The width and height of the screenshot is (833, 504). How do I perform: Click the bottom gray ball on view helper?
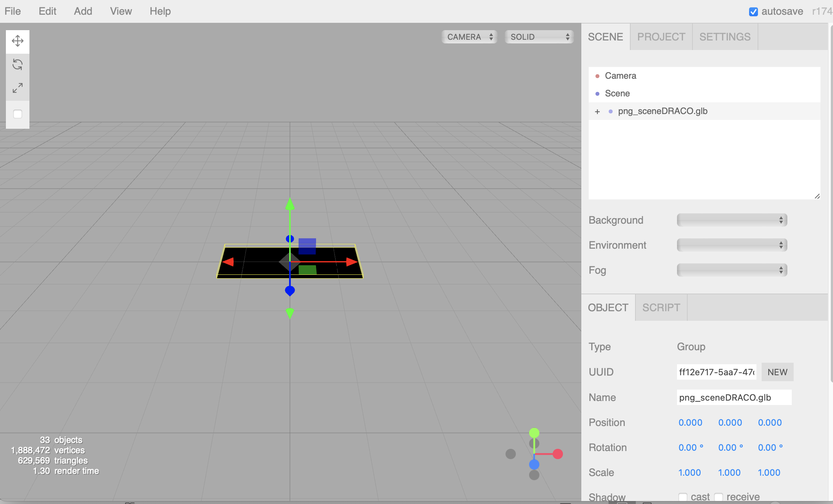(x=534, y=475)
